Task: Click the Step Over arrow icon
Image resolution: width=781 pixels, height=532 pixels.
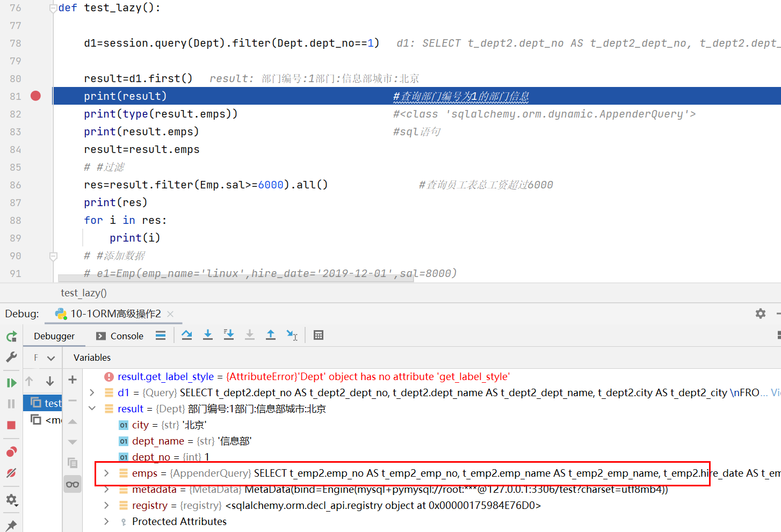Action: (x=187, y=336)
